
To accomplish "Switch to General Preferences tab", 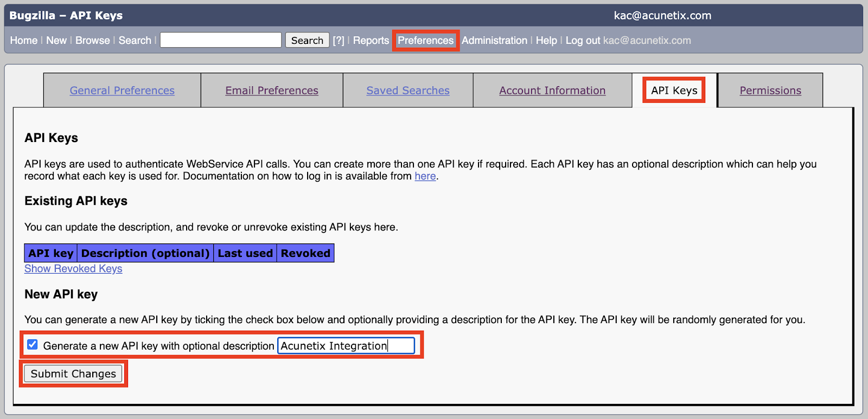I will [122, 91].
